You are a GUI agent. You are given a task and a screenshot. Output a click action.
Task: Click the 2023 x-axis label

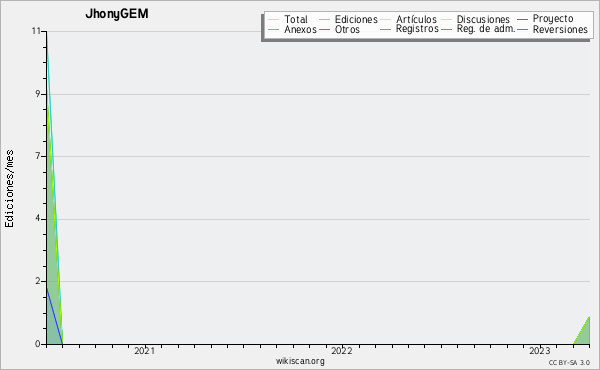pyautogui.click(x=540, y=351)
